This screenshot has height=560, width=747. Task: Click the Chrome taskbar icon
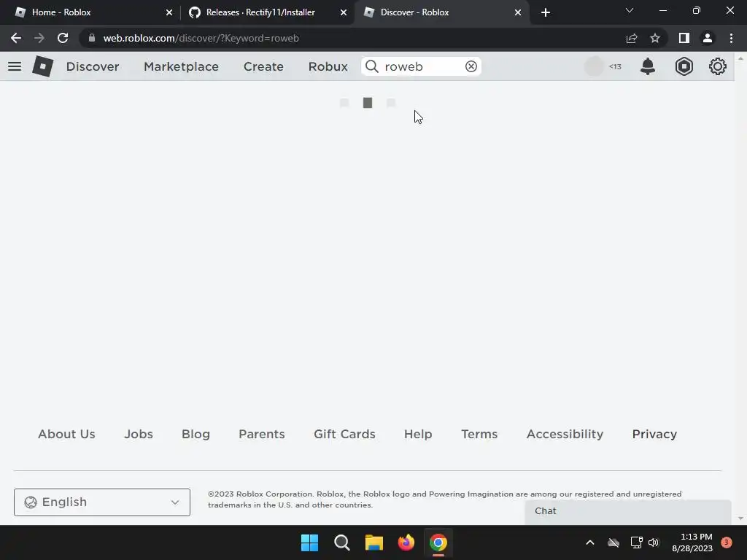click(x=438, y=542)
